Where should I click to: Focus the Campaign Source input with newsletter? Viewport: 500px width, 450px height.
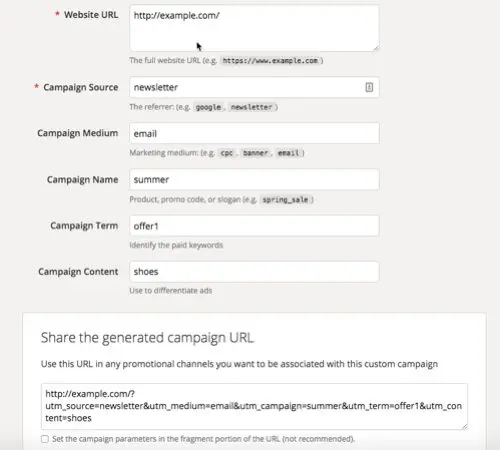254,87
